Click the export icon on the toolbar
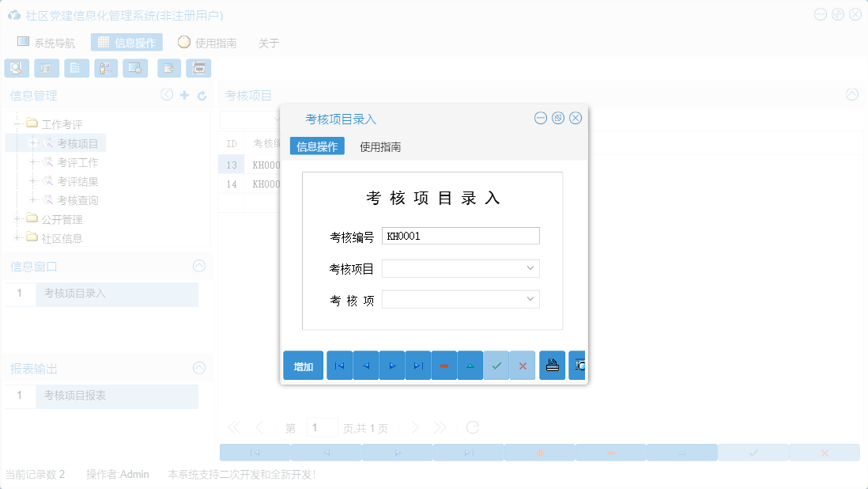Image resolution: width=868 pixels, height=489 pixels. (x=168, y=68)
